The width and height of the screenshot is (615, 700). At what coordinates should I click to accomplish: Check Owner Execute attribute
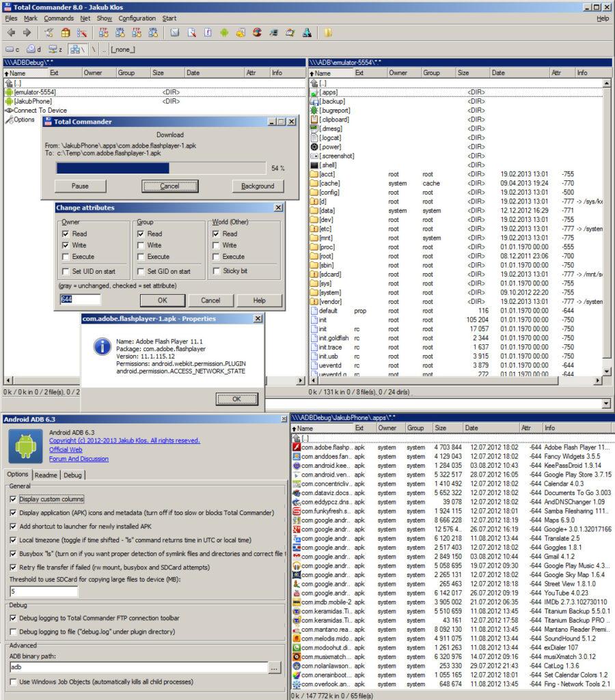[x=66, y=257]
